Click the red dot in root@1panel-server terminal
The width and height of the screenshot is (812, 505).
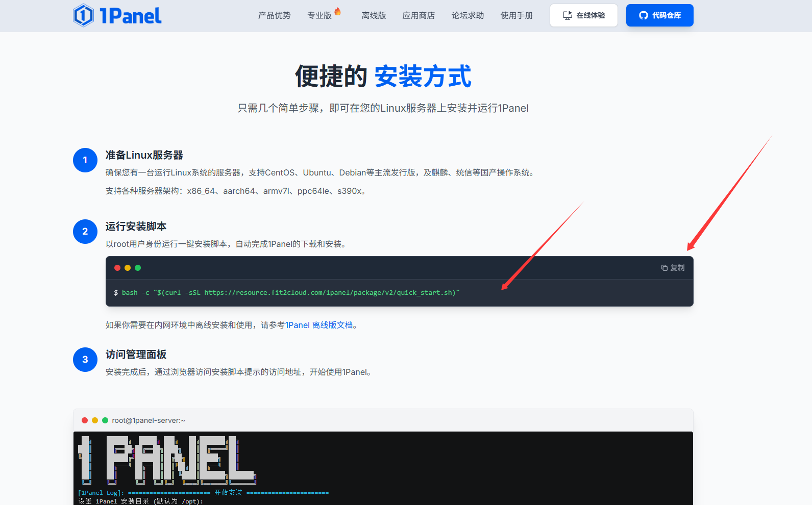coord(85,420)
